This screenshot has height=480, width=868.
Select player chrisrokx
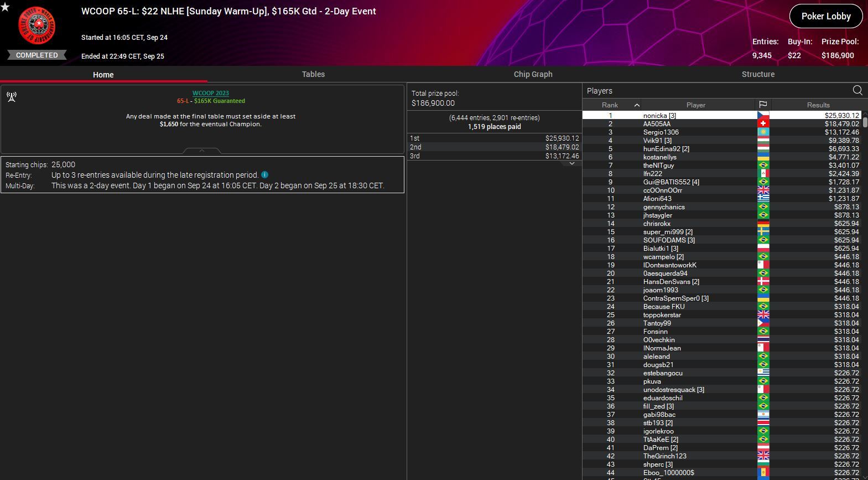tap(657, 223)
